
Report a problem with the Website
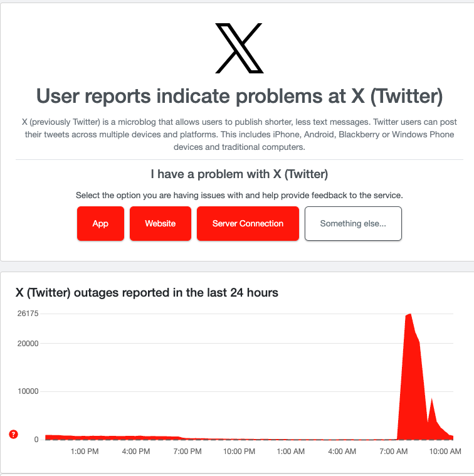pyautogui.click(x=161, y=224)
